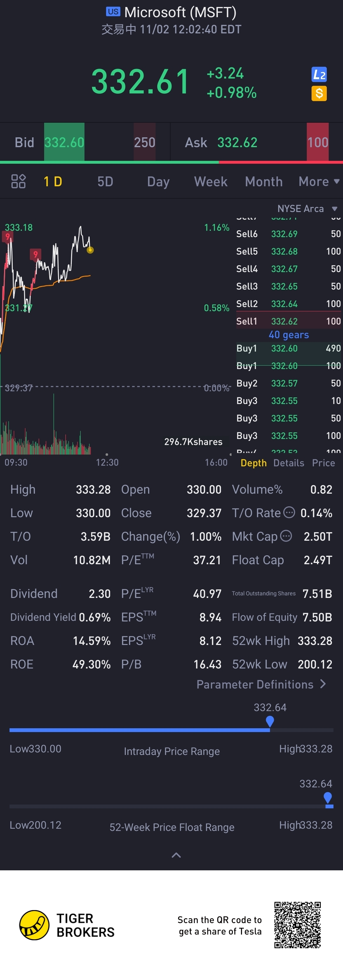The height and width of the screenshot is (980, 343).
Task: Tap the Ask 332.62 price
Action: [237, 142]
